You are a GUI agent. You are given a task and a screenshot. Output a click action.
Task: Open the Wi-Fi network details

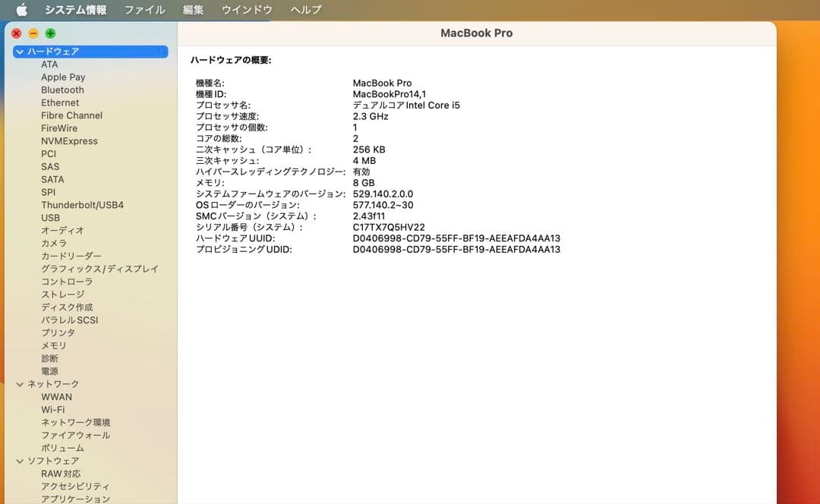pos(52,410)
